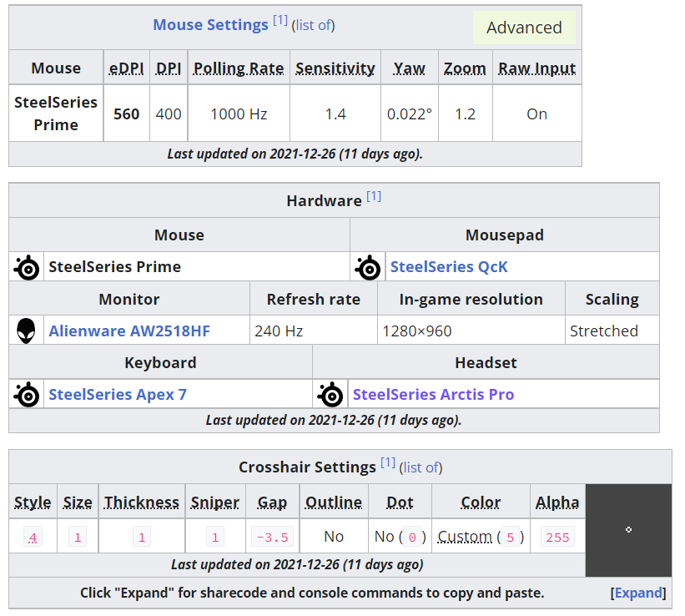
Task: Click the SteelSeries Prime cell in Mouse Settings
Action: [56, 114]
